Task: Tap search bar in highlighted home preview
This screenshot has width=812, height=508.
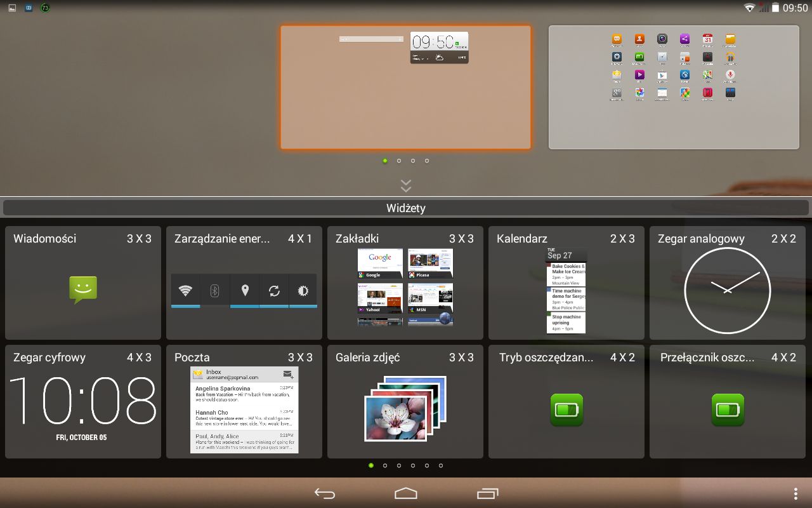Action: click(371, 39)
